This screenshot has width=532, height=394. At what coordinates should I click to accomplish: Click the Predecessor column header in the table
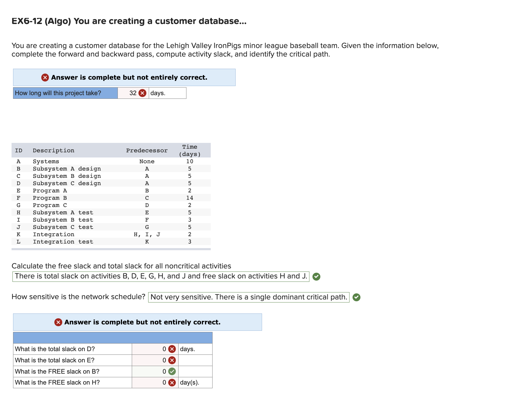click(x=147, y=150)
